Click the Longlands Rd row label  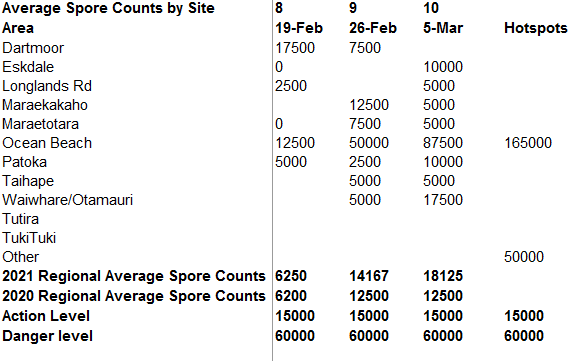click(x=47, y=86)
